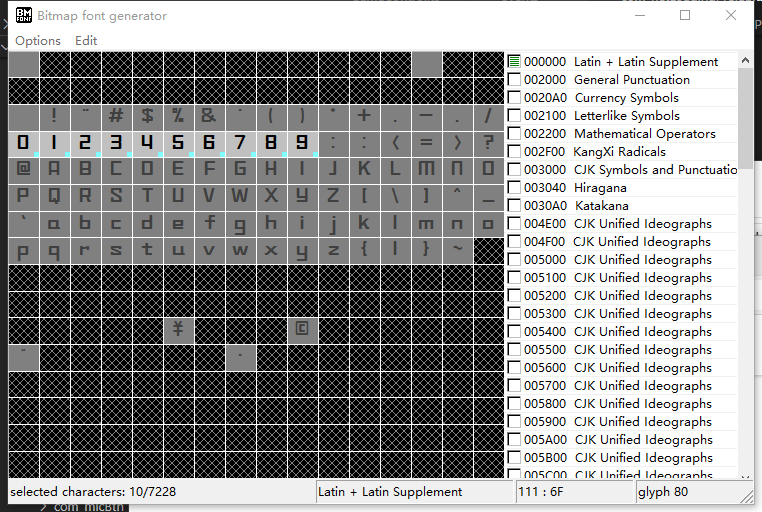
Task: Deselect the digit 4 glyph cell
Action: coord(148,143)
